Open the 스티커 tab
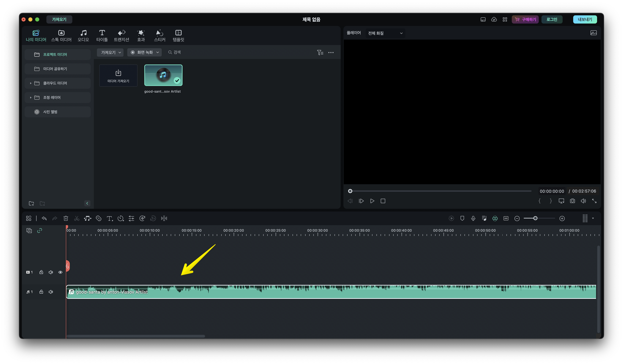Image resolution: width=623 pixels, height=364 pixels. point(160,36)
